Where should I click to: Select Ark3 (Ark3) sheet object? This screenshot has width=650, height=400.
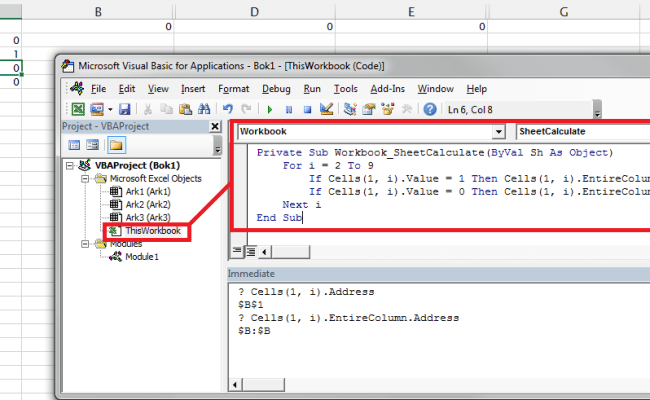(148, 217)
